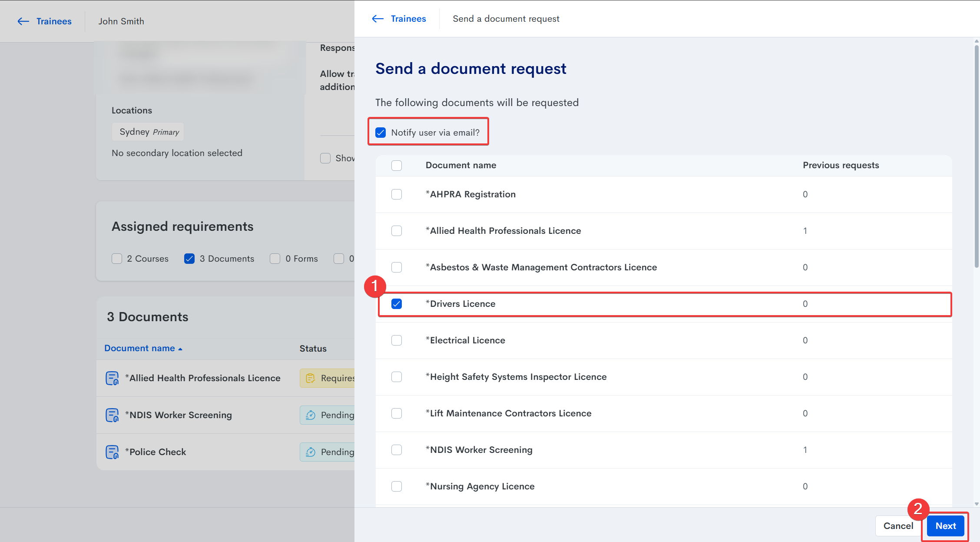
Task: Toggle the 2 Courses filter checkbox
Action: point(117,259)
